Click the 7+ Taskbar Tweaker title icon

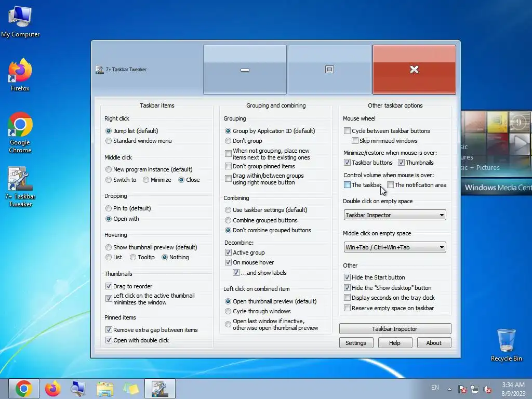click(99, 70)
